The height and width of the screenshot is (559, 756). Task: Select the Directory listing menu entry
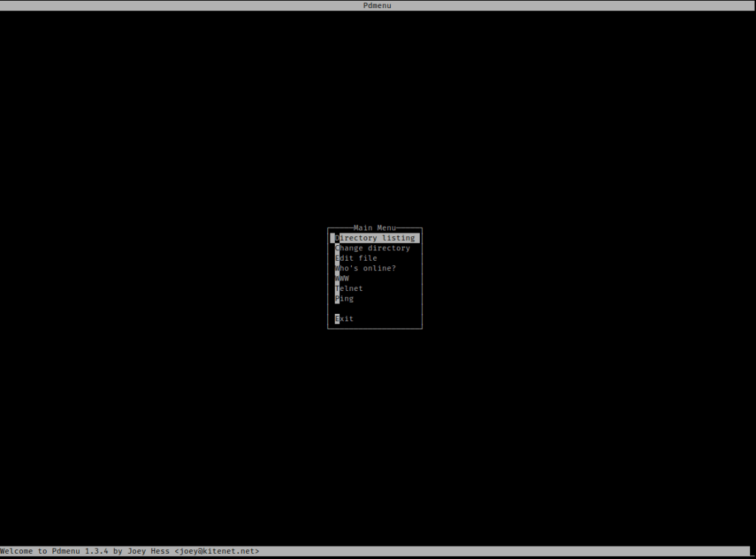click(375, 239)
